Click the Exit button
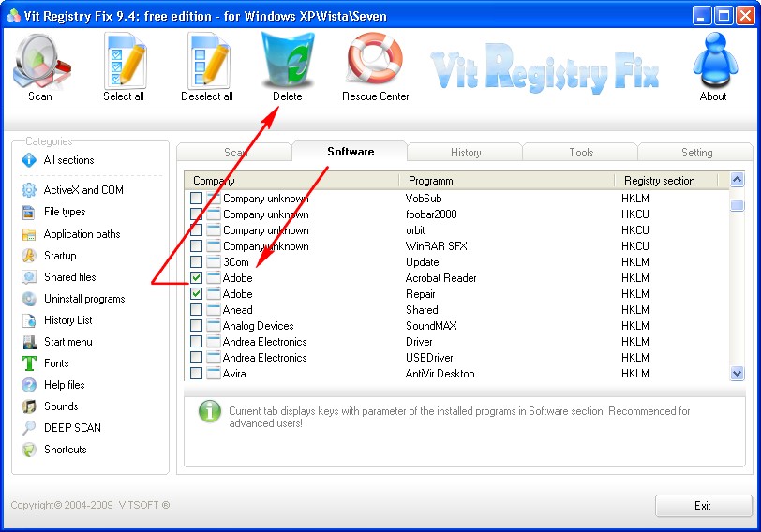This screenshot has width=761, height=532. tap(703, 506)
